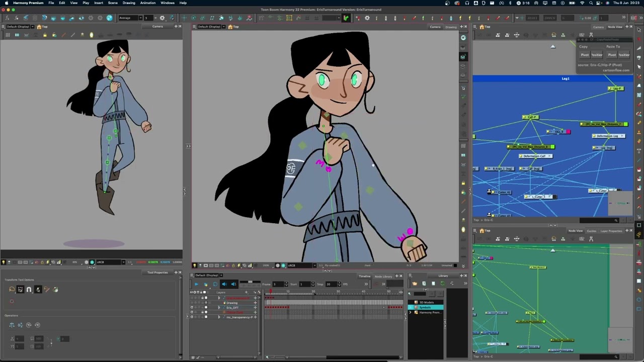
Task: Click Paste To Pivot button
Action: coord(612,55)
